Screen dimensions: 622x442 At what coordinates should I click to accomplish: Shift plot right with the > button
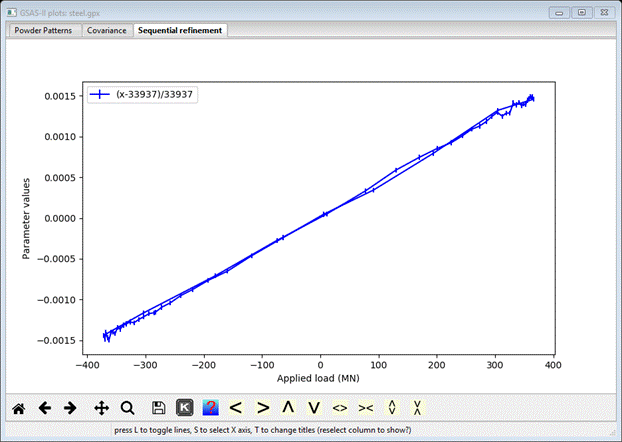(x=262, y=408)
